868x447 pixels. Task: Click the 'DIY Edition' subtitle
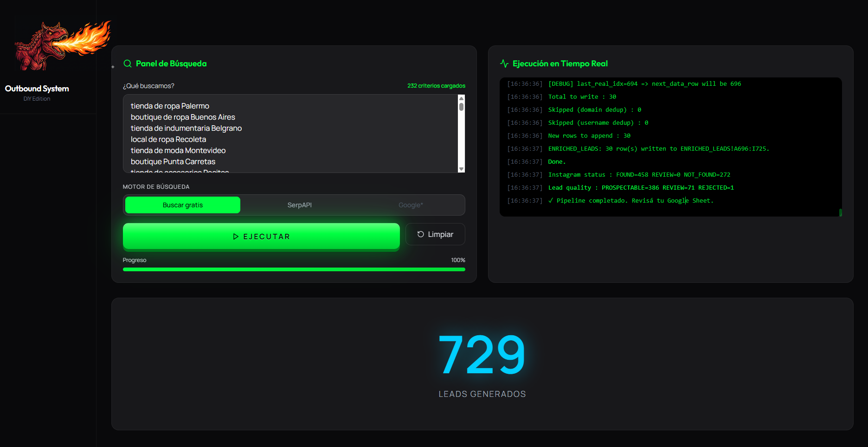[x=37, y=99]
